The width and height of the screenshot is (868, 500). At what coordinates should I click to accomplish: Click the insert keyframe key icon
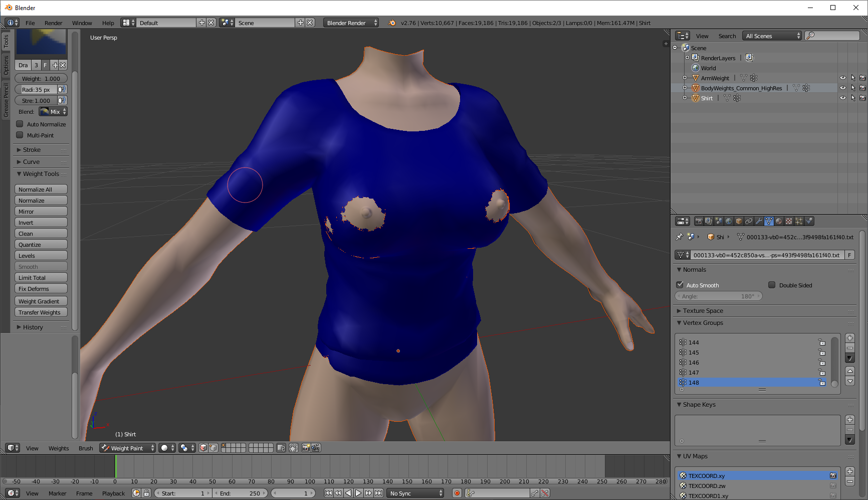pyautogui.click(x=535, y=493)
